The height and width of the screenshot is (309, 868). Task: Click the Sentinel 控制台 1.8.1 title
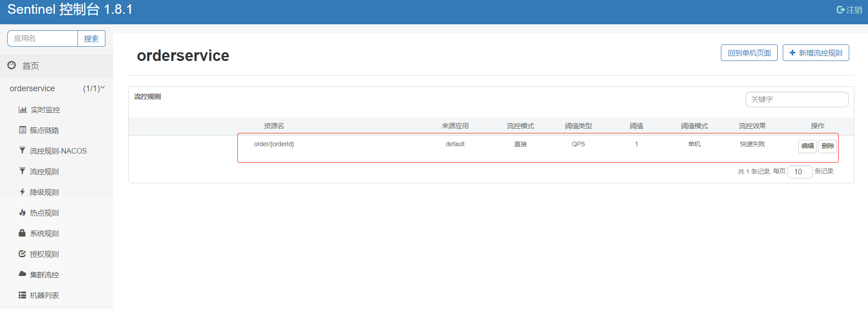70,9
